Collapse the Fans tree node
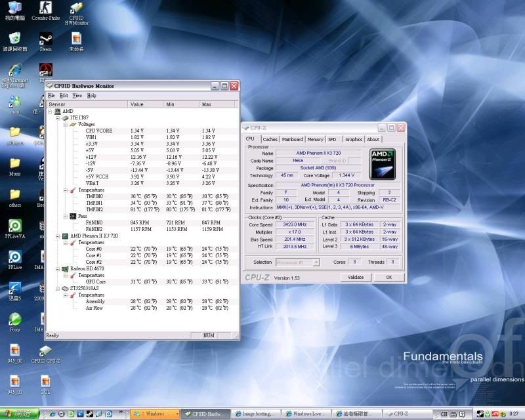Screen dimensions: 525x420 click(66, 216)
